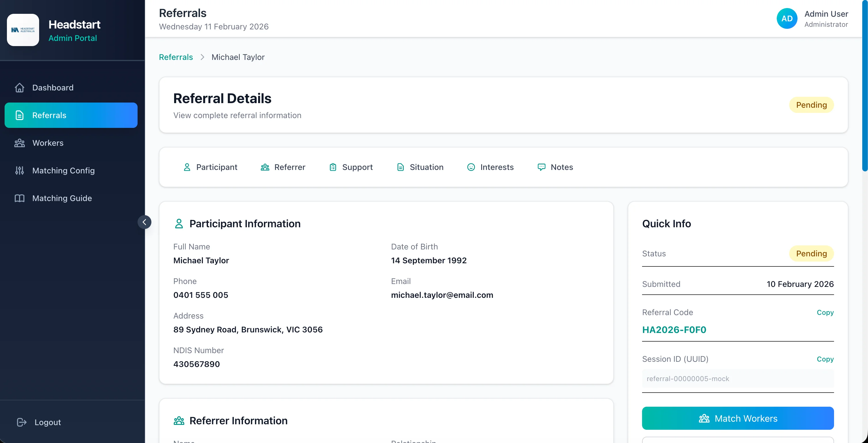Screen dimensions: 868x443
Task: Click the email michael.taylor@email.com
Action: [x=442, y=295]
